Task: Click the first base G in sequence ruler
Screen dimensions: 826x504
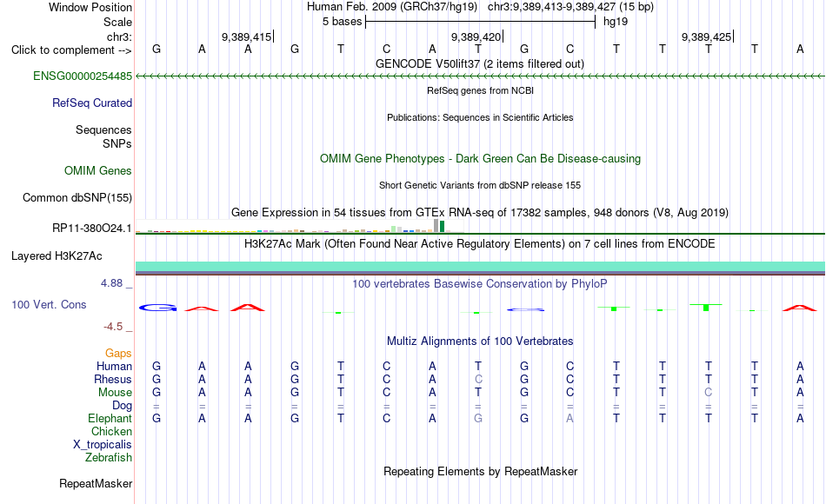Action: click(x=157, y=49)
